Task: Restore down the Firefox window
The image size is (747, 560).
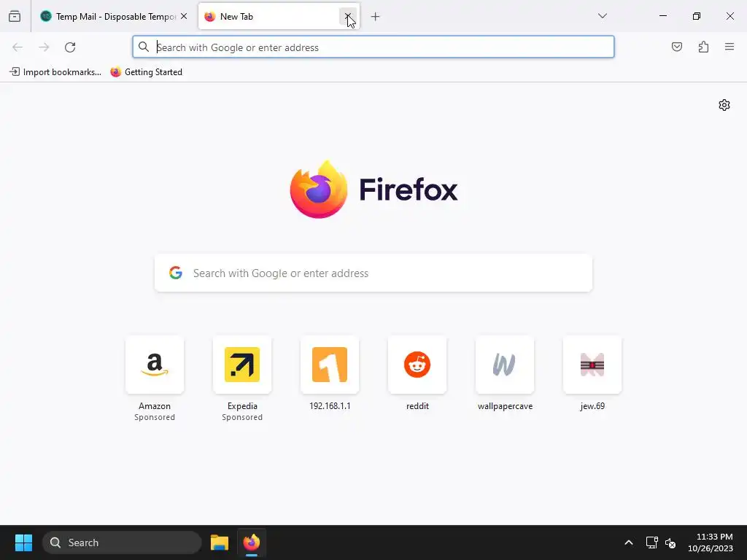Action: (x=697, y=16)
